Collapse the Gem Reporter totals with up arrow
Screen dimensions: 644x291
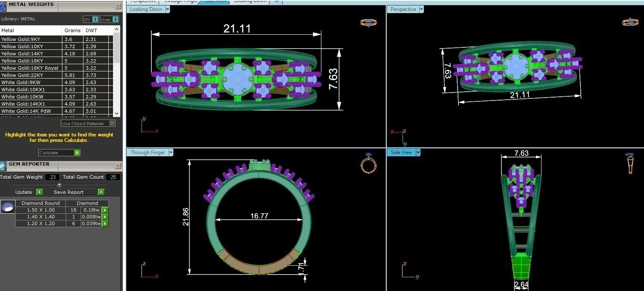pyautogui.click(x=59, y=185)
